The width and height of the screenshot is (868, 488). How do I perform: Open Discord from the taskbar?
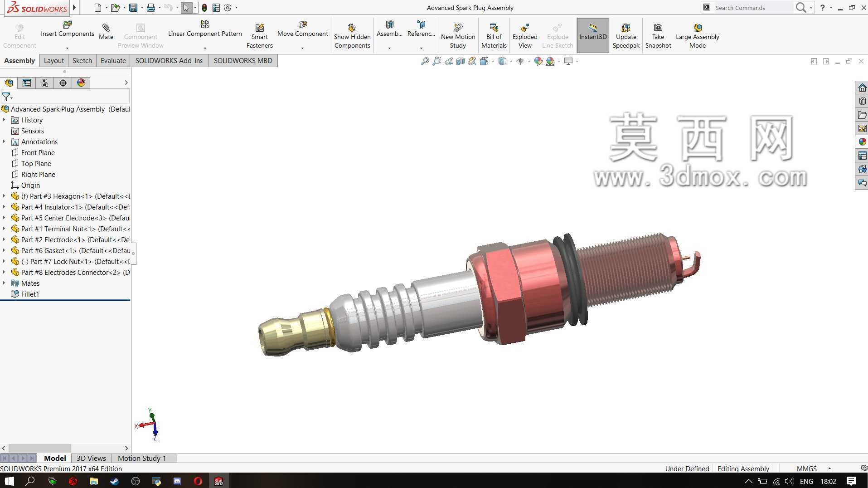click(177, 481)
